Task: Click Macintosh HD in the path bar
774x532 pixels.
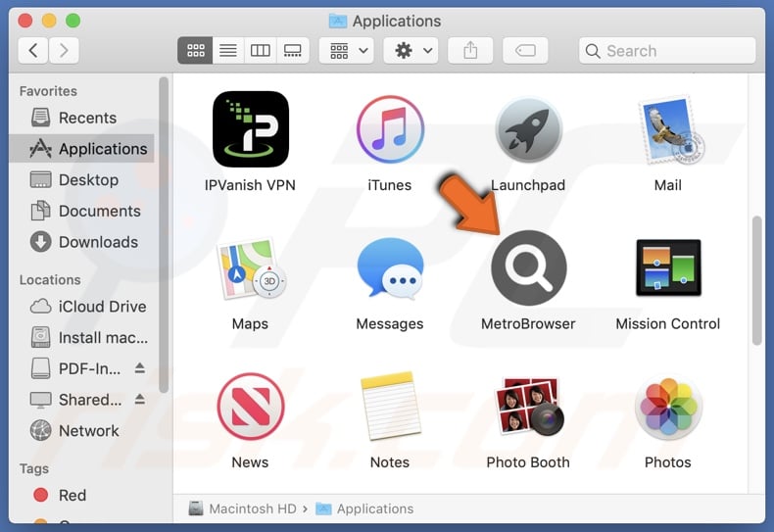Action: point(243,508)
